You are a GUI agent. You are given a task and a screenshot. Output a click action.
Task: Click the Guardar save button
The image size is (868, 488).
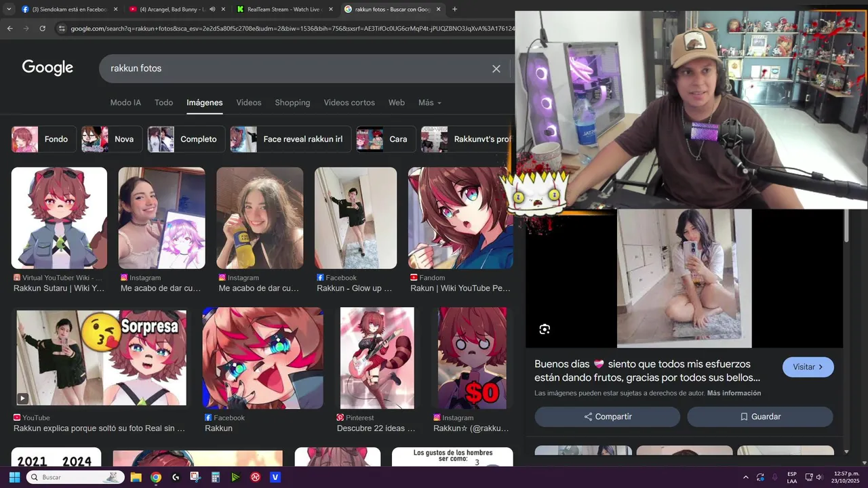click(760, 417)
